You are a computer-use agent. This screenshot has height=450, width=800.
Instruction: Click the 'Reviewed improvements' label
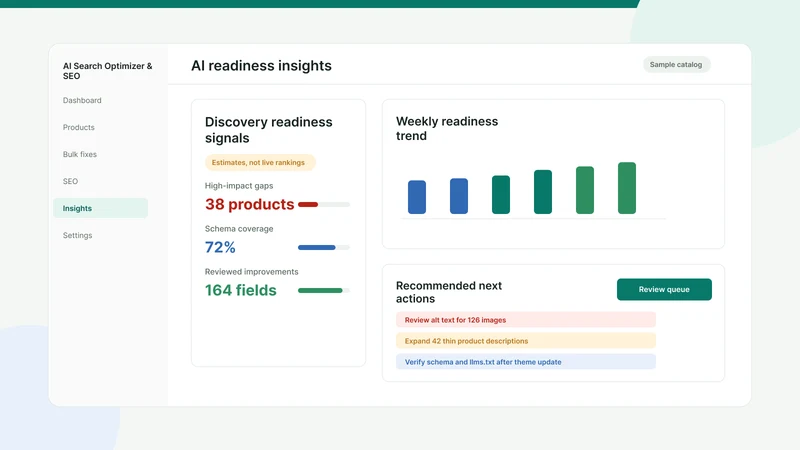(x=252, y=272)
